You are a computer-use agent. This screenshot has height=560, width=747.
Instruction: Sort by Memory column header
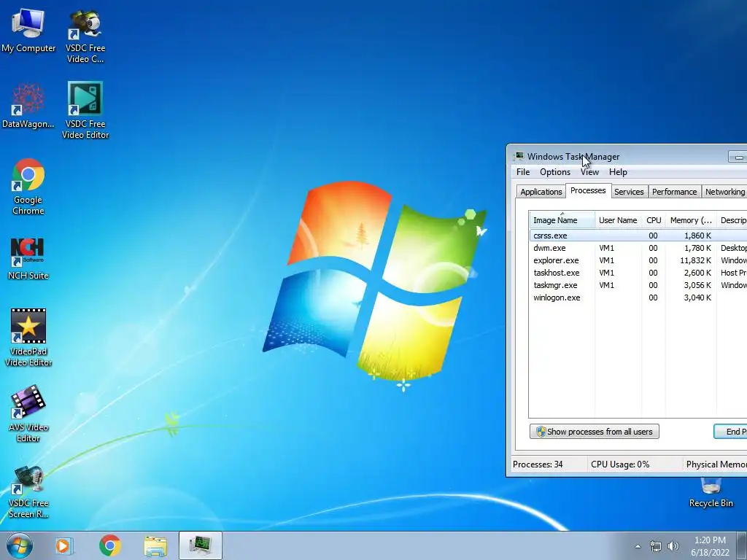click(691, 220)
